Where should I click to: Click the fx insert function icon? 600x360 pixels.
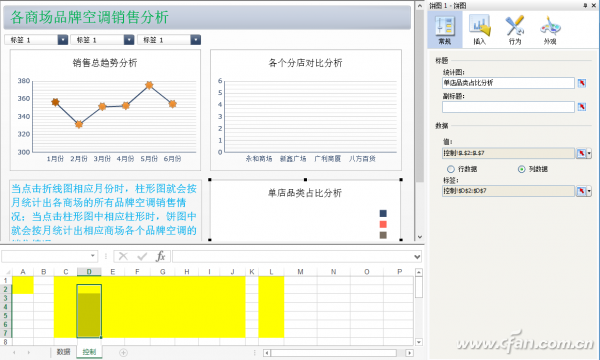(161, 256)
